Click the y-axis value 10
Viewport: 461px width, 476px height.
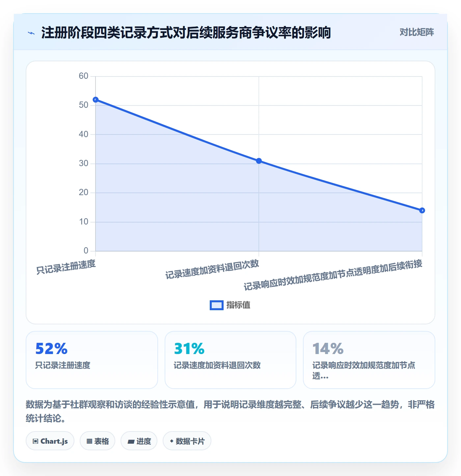(84, 222)
